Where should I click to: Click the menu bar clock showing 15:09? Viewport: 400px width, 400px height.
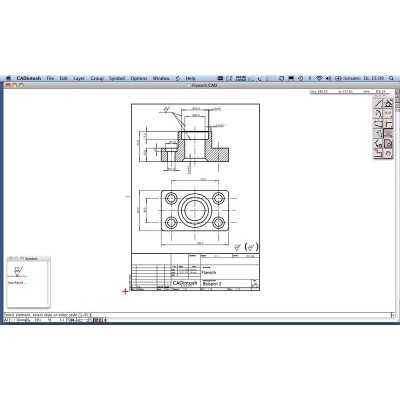[373, 78]
